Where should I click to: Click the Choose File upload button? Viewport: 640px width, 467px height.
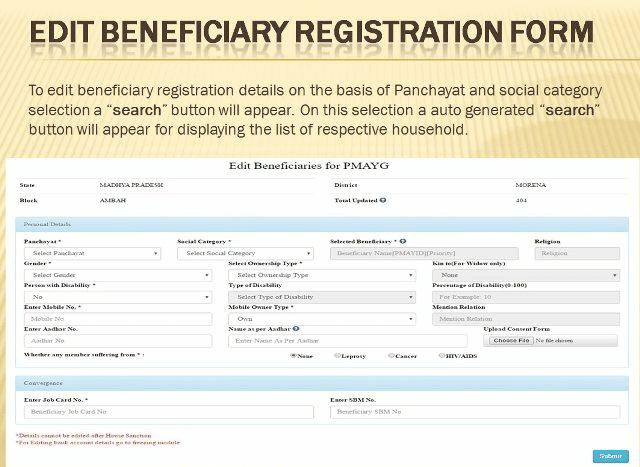[x=511, y=341]
